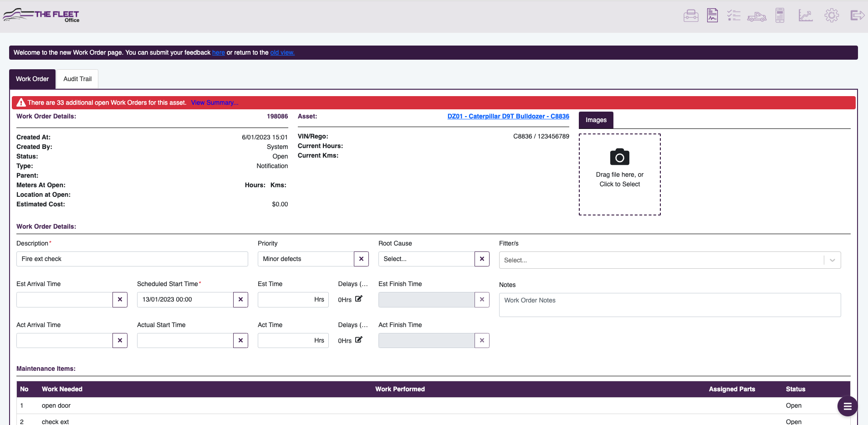Expand the Fitter/s selection dropdown
Image resolution: width=868 pixels, height=425 pixels.
point(832,260)
